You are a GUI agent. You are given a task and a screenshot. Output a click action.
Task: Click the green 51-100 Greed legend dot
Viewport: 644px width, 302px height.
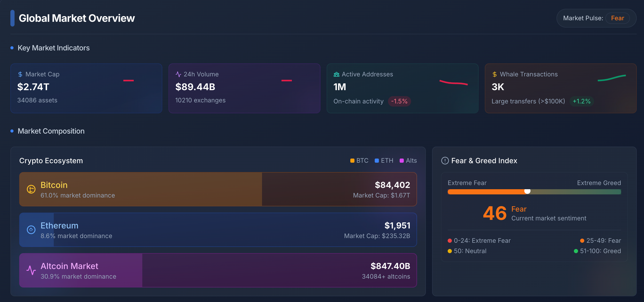(x=576, y=251)
